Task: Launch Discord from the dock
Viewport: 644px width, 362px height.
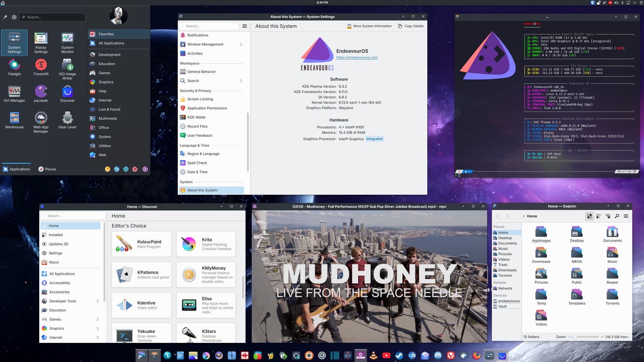Action: (438, 356)
